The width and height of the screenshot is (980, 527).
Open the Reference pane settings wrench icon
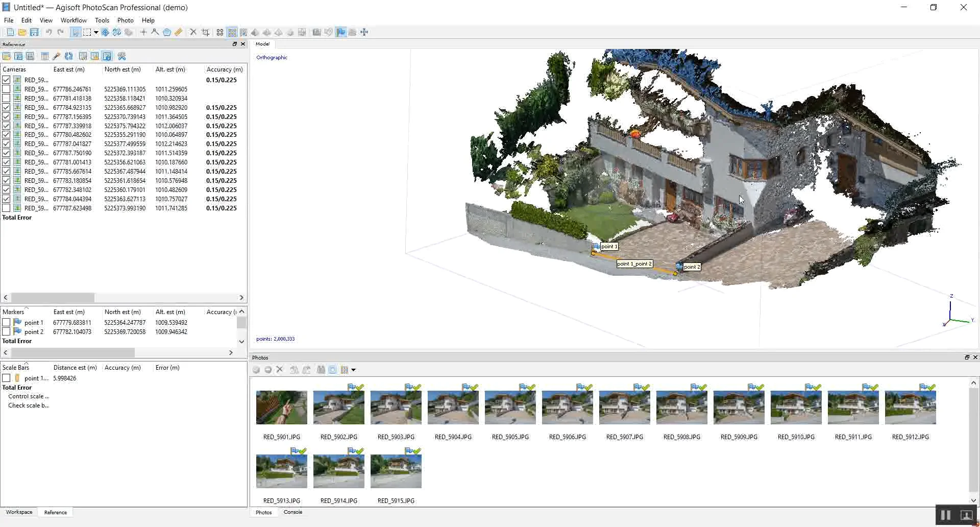122,56
